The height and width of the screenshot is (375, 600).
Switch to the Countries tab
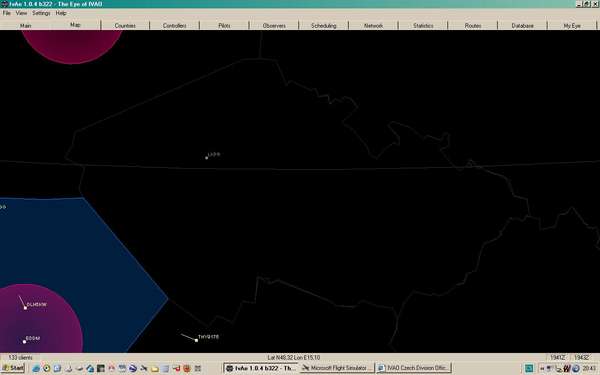tap(125, 26)
